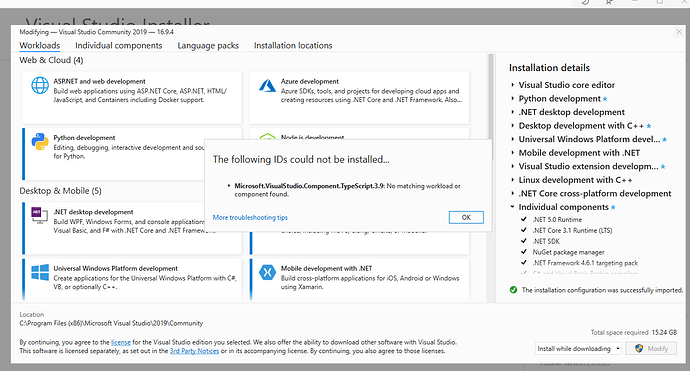Open the Language packs tab
This screenshot has height=371, width=690.
click(208, 45)
